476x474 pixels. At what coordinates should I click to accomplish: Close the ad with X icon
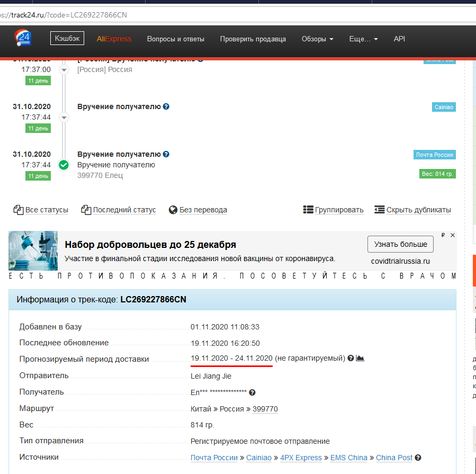[453, 235]
